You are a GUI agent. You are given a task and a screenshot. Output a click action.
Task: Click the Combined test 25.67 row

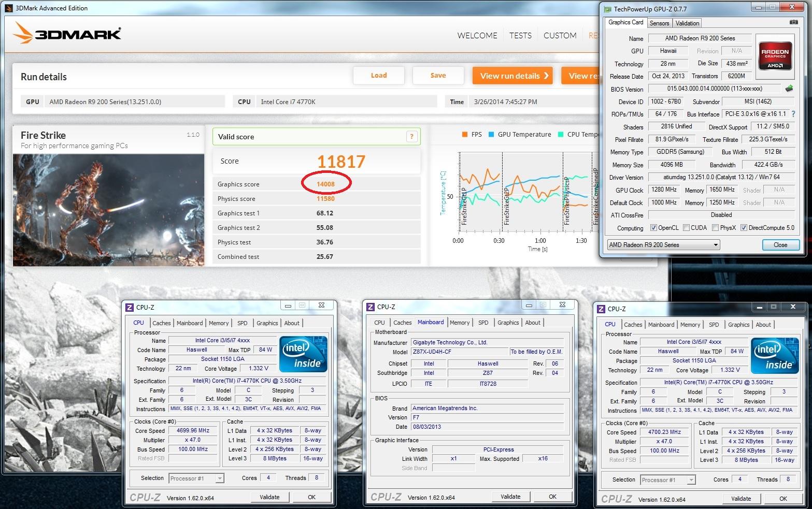[317, 257]
